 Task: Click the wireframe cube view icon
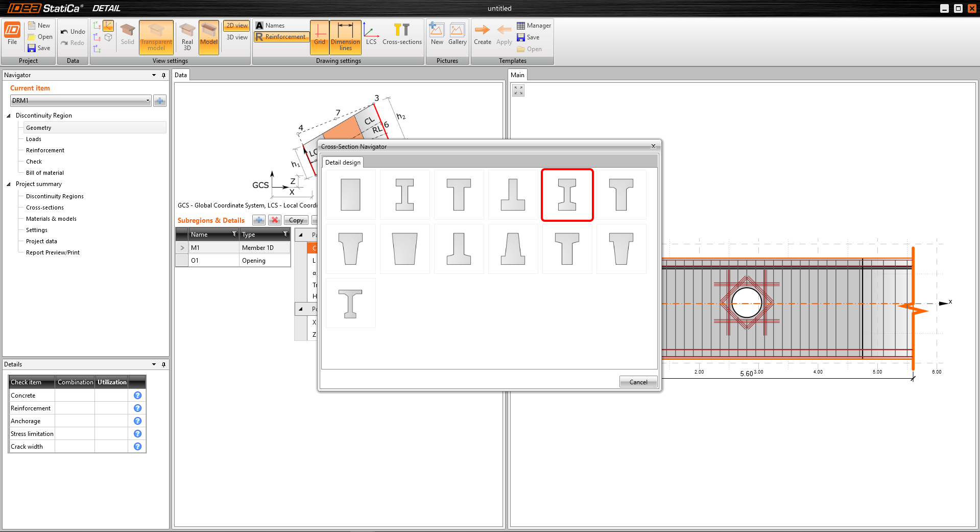(108, 37)
